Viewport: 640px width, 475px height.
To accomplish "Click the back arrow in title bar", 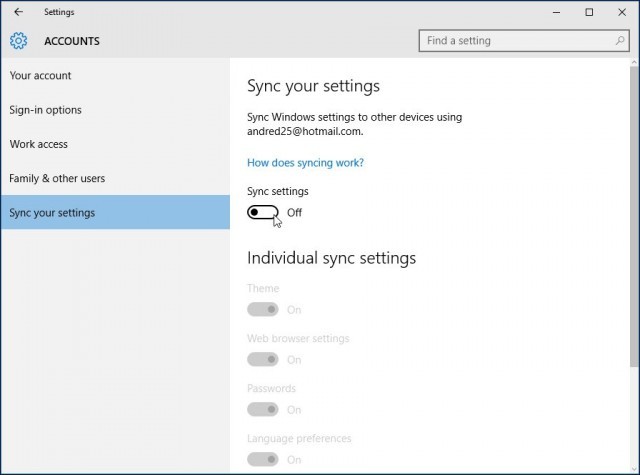I will pyautogui.click(x=18, y=12).
